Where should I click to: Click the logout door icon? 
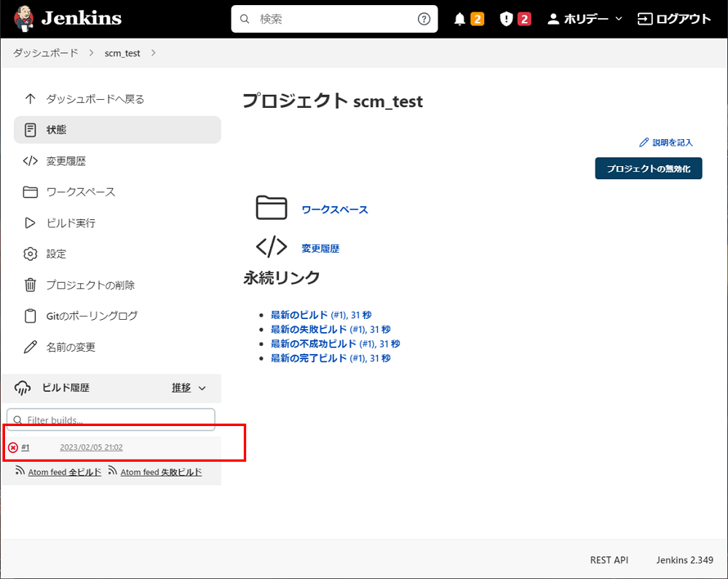[644, 19]
